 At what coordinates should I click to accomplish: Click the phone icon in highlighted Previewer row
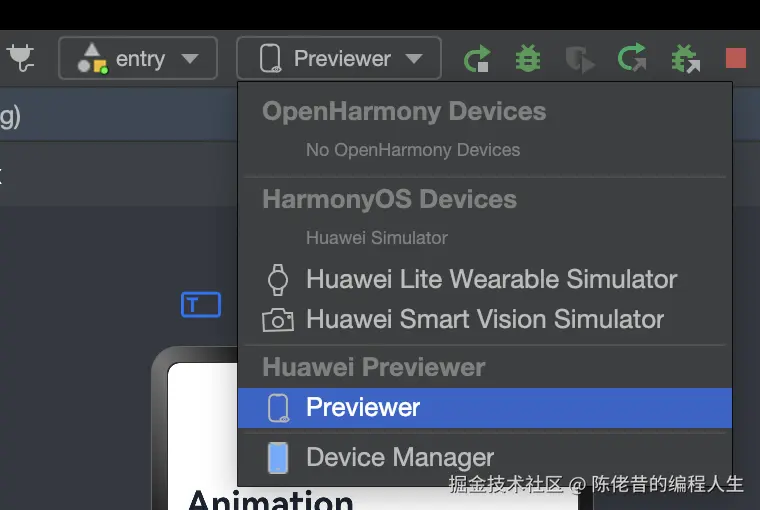coord(278,408)
